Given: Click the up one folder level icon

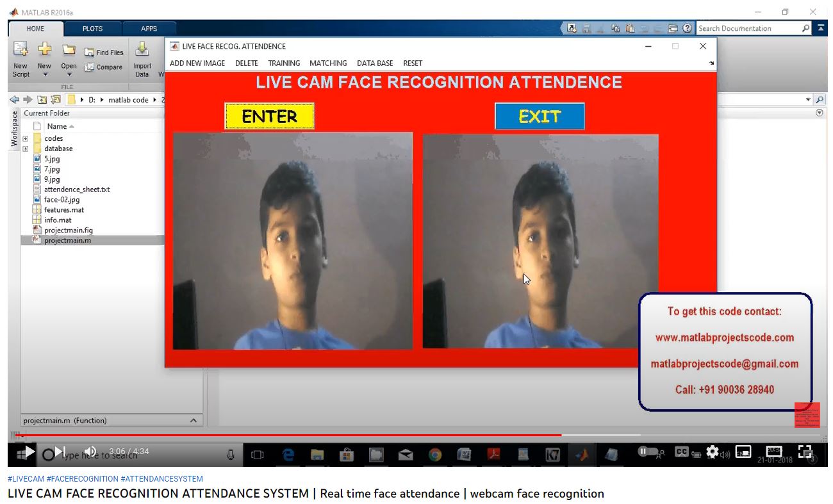Looking at the screenshot, I should click(x=42, y=100).
